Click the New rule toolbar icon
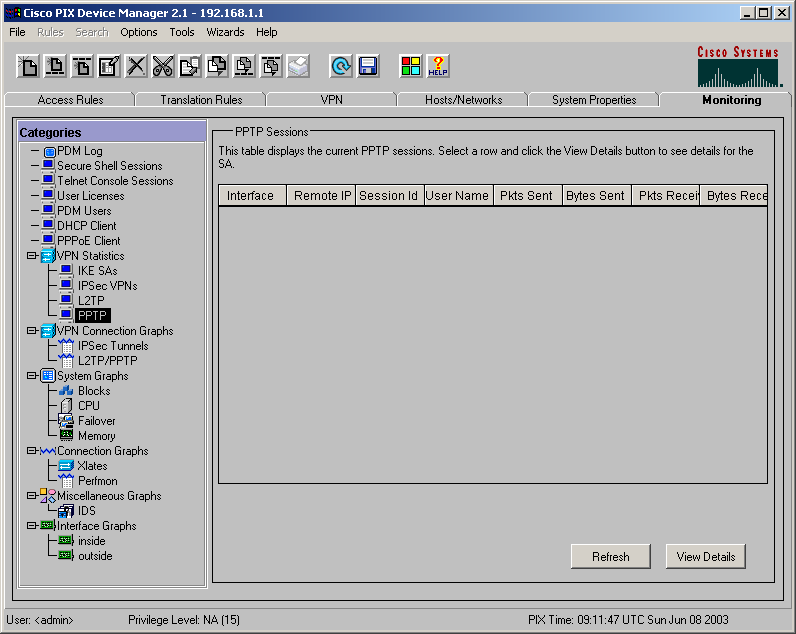This screenshot has width=796, height=634. 28,66
